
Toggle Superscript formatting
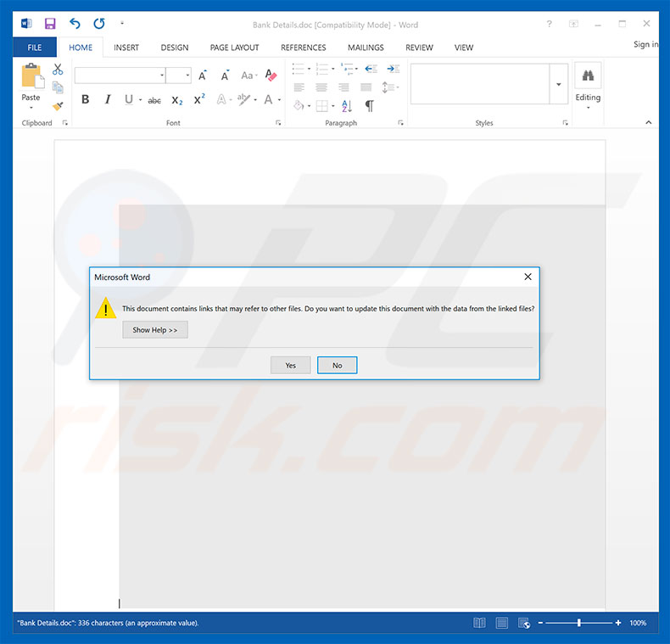(x=199, y=99)
